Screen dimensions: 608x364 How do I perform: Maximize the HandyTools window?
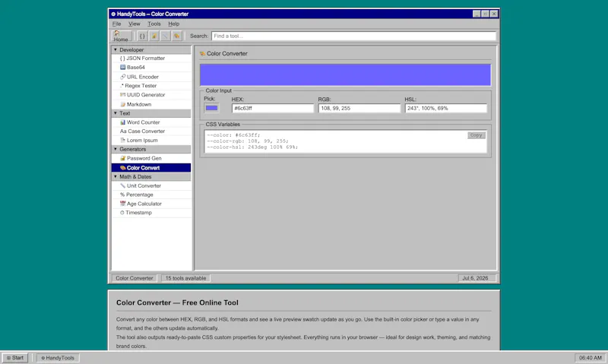coord(485,14)
